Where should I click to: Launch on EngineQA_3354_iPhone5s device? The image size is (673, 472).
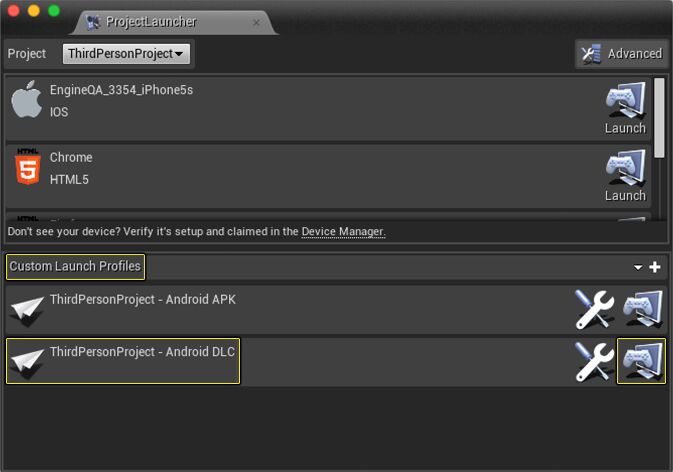pos(625,108)
